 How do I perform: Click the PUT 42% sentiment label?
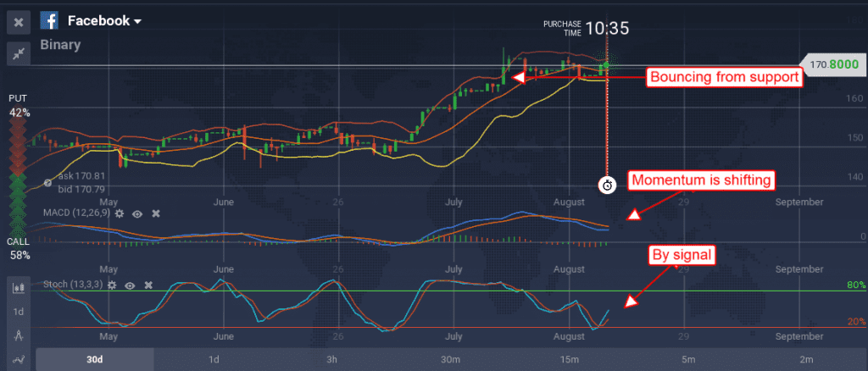(x=19, y=106)
